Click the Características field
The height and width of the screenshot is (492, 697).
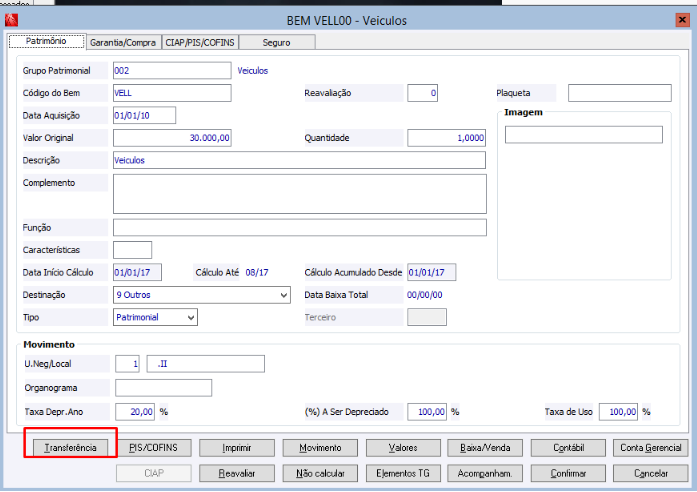click(x=132, y=250)
